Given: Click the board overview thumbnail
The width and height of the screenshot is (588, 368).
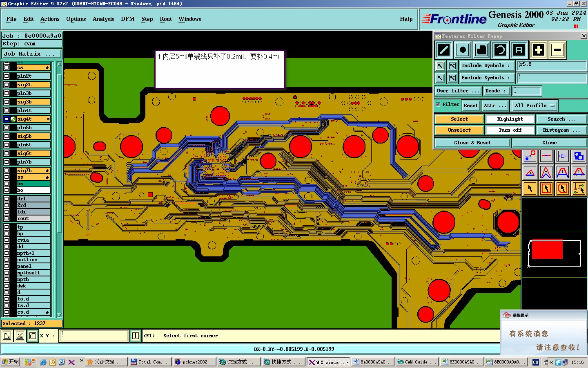Looking at the screenshot, I should pos(554,253).
